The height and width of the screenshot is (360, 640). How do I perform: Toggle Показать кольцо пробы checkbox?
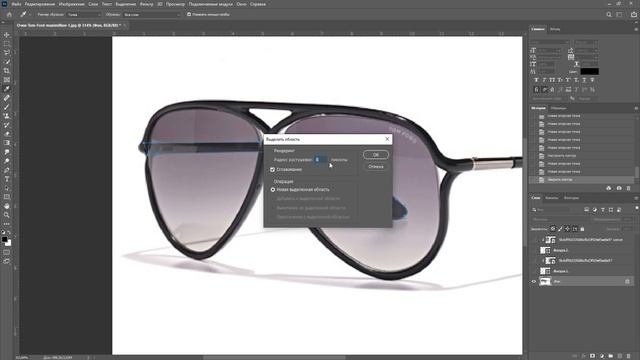(189, 14)
